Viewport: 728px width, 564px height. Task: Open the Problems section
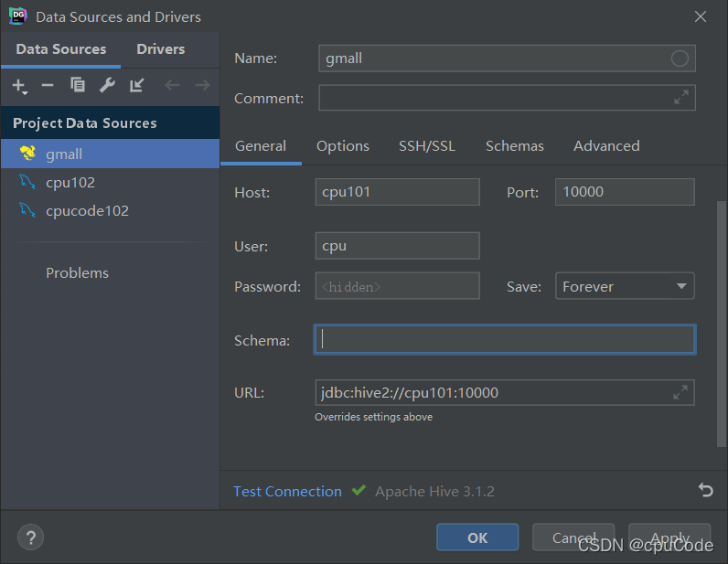point(77,273)
